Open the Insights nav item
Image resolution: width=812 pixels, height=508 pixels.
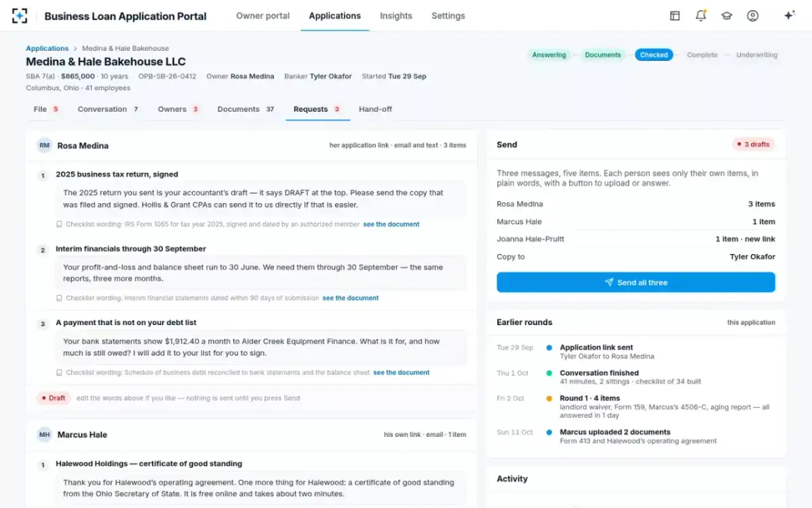tap(396, 16)
